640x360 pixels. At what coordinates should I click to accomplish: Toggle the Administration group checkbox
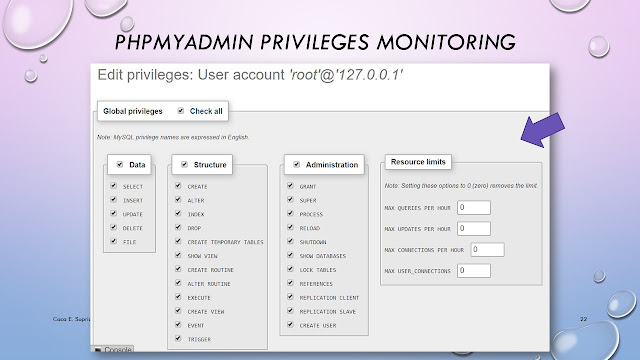(297, 164)
